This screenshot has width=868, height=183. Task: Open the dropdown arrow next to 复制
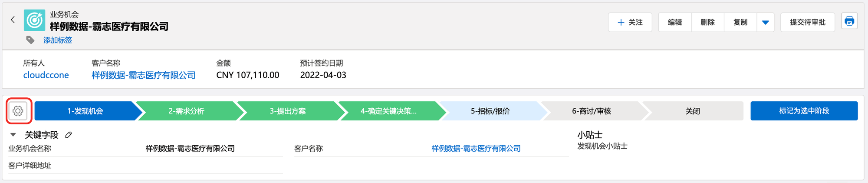point(766,23)
